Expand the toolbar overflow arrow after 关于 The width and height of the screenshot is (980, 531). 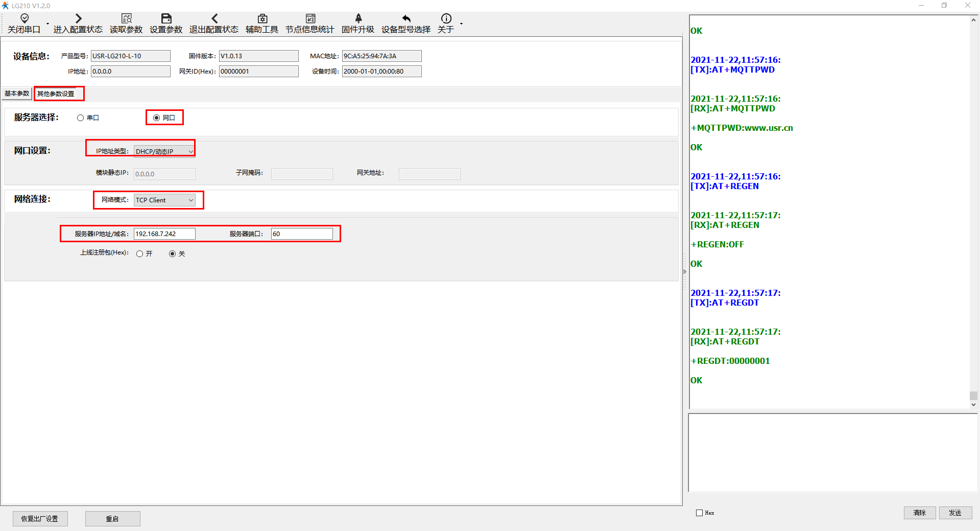pyautogui.click(x=461, y=24)
